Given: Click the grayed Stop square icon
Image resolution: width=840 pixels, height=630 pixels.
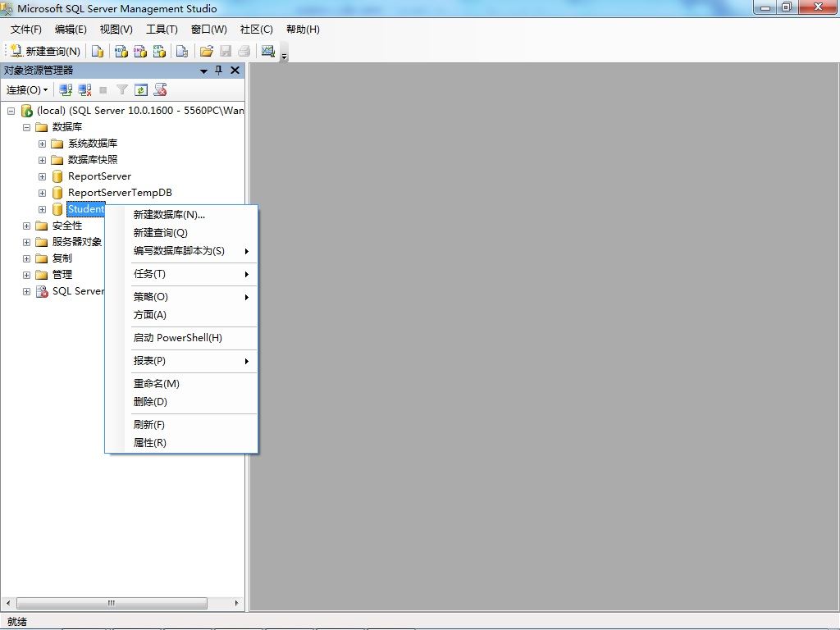Looking at the screenshot, I should pyautogui.click(x=103, y=90).
